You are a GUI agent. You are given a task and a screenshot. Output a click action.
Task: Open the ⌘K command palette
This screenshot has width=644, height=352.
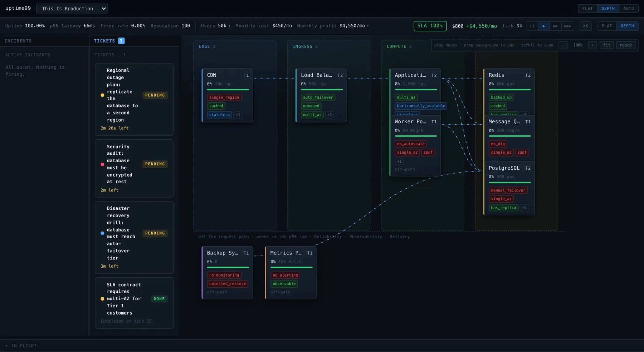click(x=585, y=26)
